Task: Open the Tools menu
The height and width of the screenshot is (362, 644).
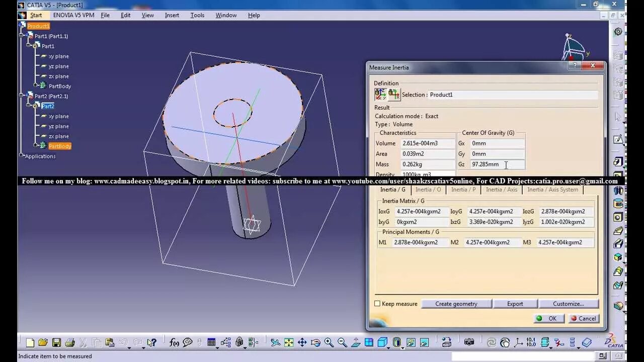Action: pos(197,15)
